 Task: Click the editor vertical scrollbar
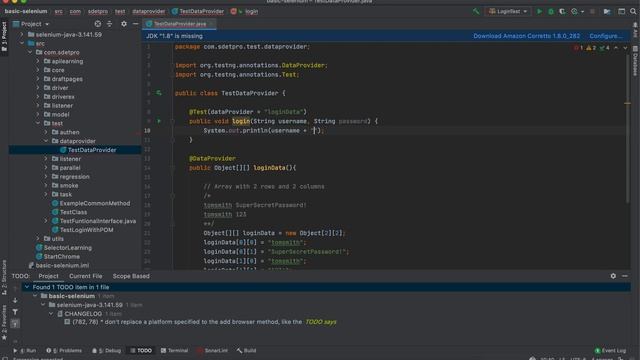[x=627, y=129]
